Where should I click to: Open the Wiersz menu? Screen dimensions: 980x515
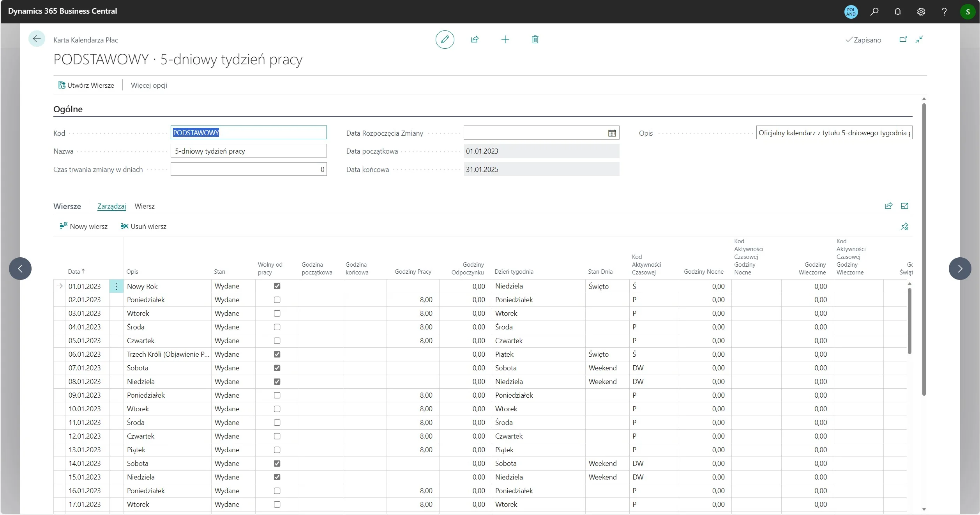pos(144,206)
